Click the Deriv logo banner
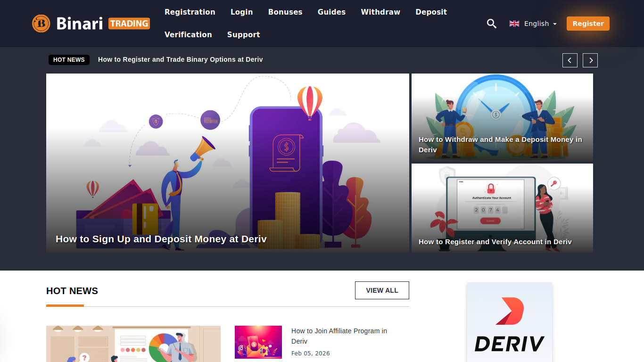Screen dimensions: 644x362 click(510, 322)
